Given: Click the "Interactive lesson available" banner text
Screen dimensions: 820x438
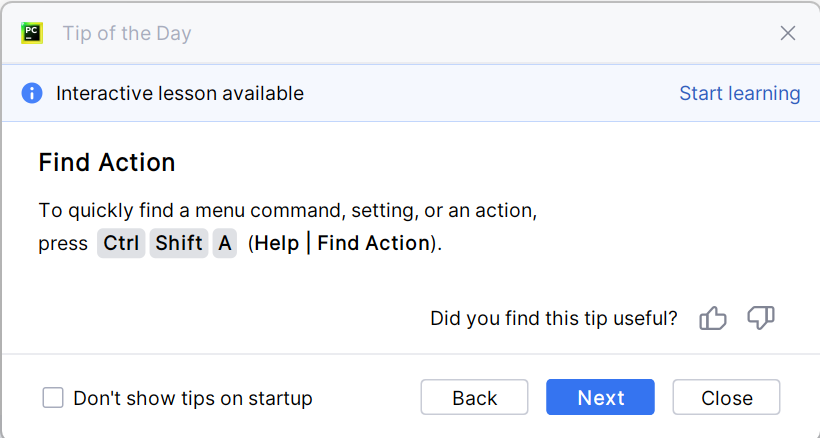Looking at the screenshot, I should tap(180, 93).
